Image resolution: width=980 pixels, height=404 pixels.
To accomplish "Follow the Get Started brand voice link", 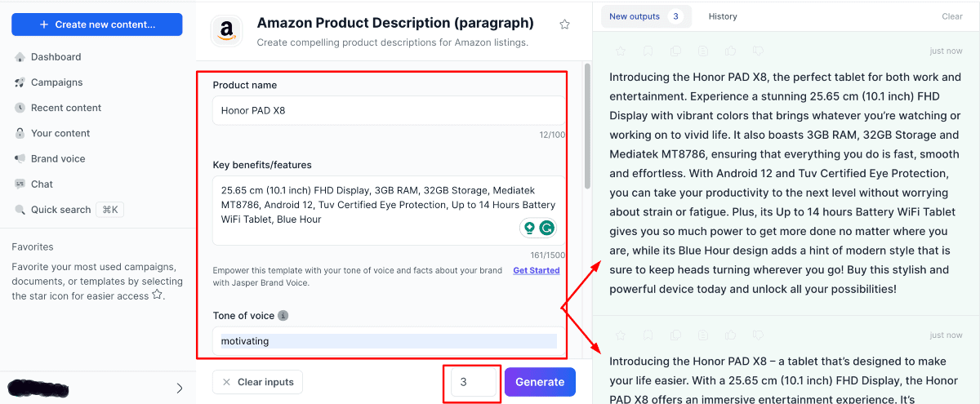I will click(536, 270).
